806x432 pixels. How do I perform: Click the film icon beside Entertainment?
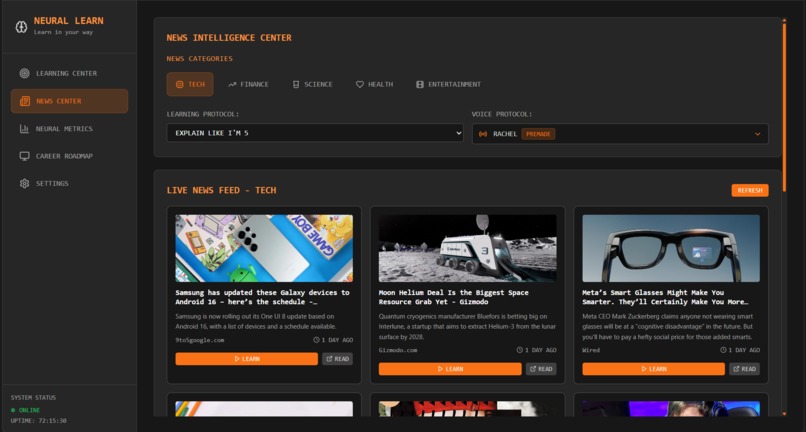pyautogui.click(x=420, y=84)
